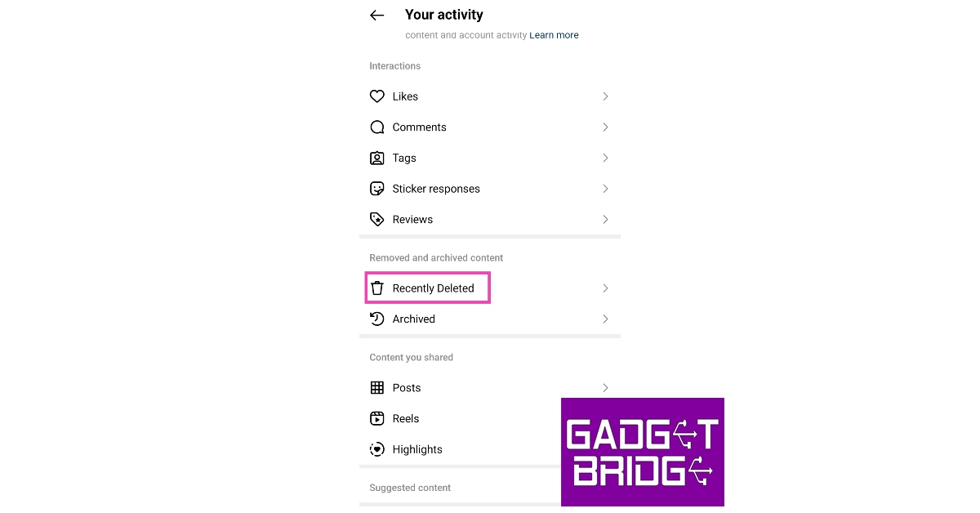Click the trash can icon

pyautogui.click(x=376, y=288)
